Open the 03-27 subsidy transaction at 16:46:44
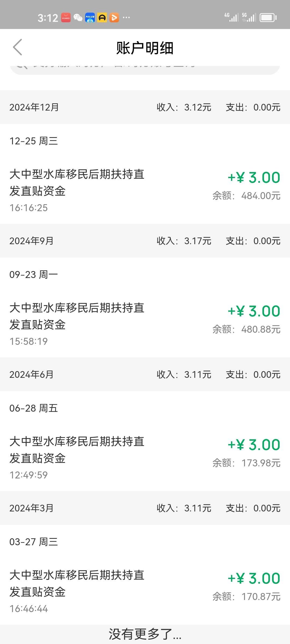 tap(145, 591)
